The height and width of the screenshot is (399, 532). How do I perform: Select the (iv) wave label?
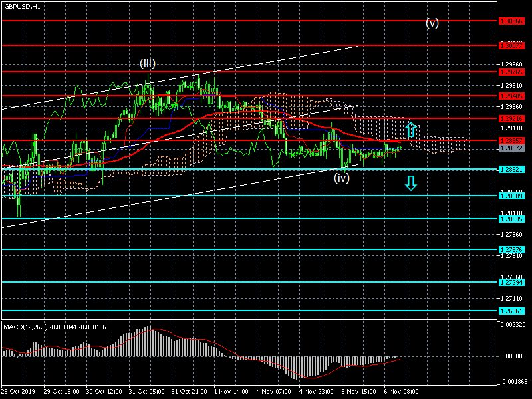pos(342,178)
